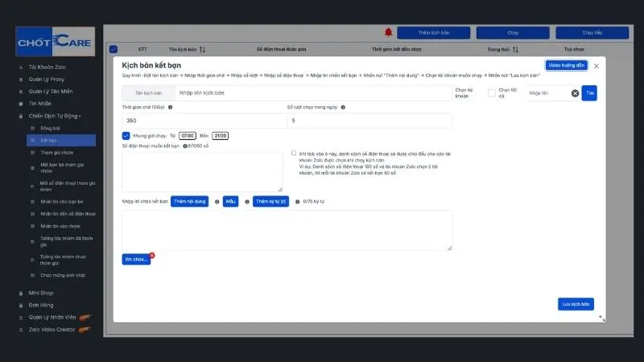644x362 pixels.
Task: Click the wait time field showing 350
Action: pyautogui.click(x=204, y=121)
